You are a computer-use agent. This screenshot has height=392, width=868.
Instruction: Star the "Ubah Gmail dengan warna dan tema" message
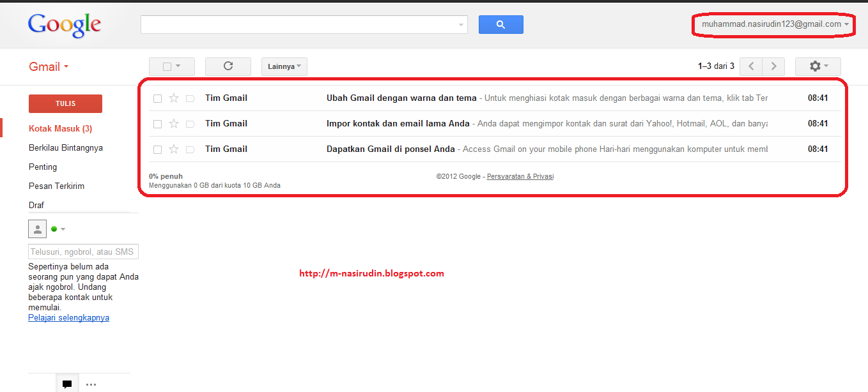click(174, 98)
